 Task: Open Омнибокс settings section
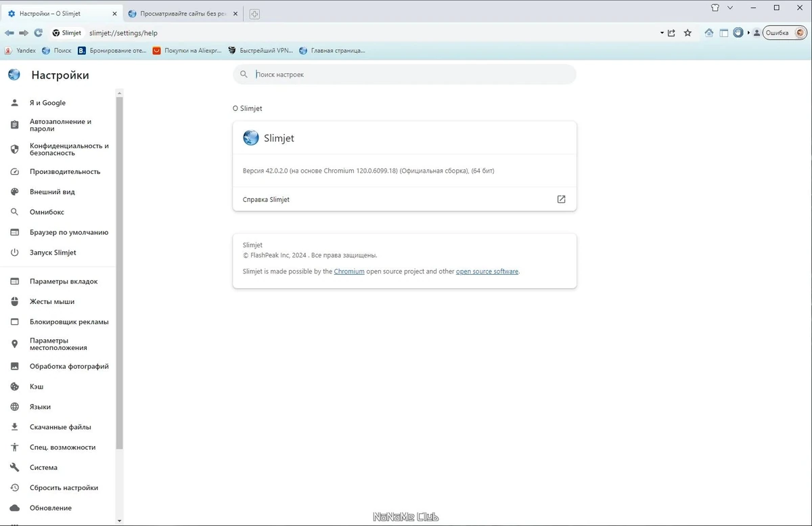click(x=58, y=212)
